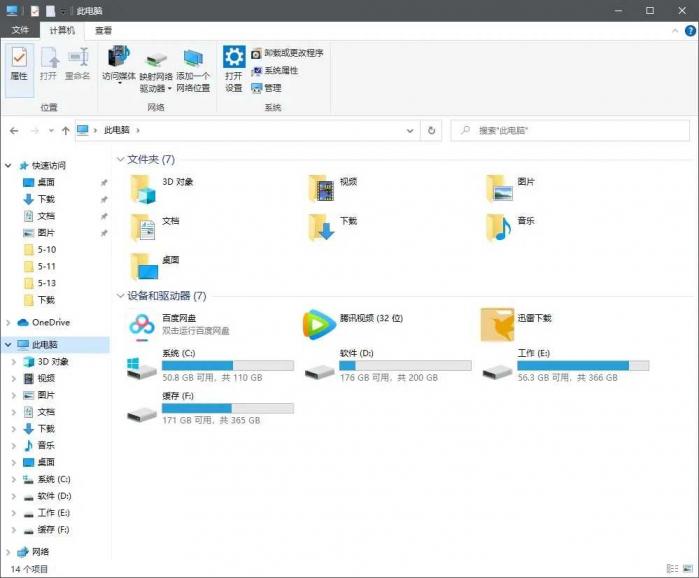
Task: Collapse 此电脑 in the navigation tree
Action: (8, 344)
